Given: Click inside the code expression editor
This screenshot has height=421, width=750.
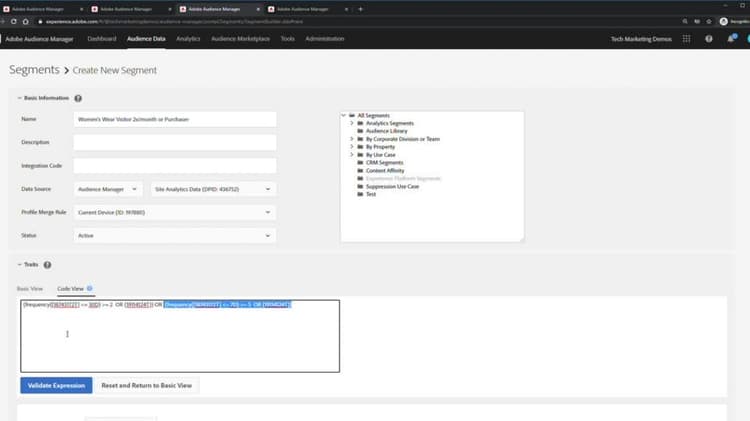Looking at the screenshot, I should [x=180, y=336].
